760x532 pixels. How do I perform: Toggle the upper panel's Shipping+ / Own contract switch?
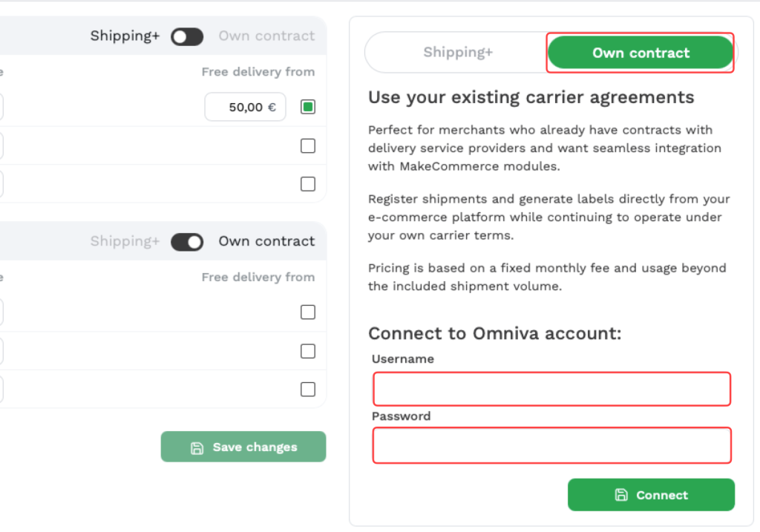click(187, 36)
